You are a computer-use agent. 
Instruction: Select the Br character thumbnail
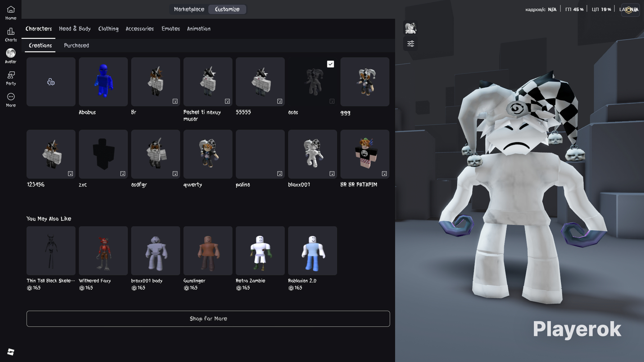point(156,82)
